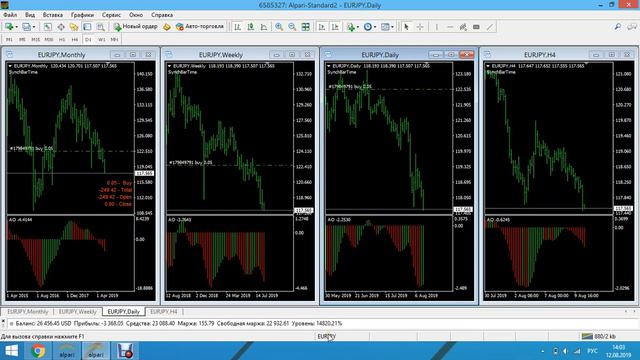Expand the new chart dropdown arrow
Screen dimensions: 640x360
(x=17, y=27)
